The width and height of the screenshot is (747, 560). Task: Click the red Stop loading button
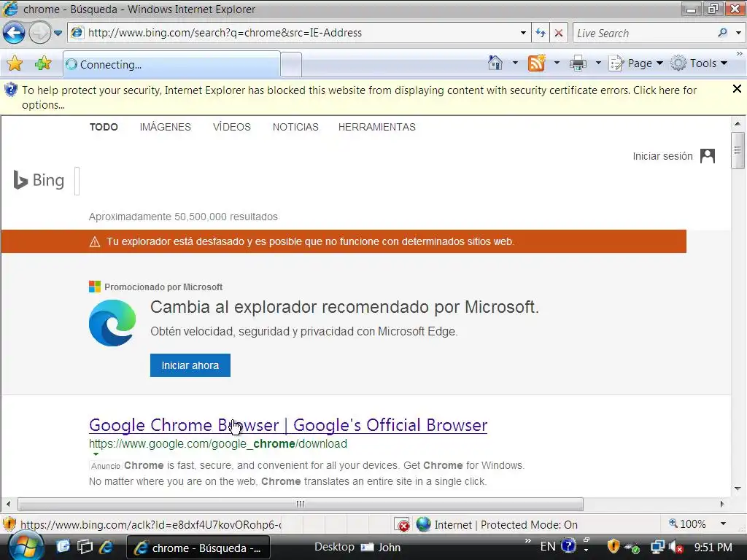pos(559,33)
